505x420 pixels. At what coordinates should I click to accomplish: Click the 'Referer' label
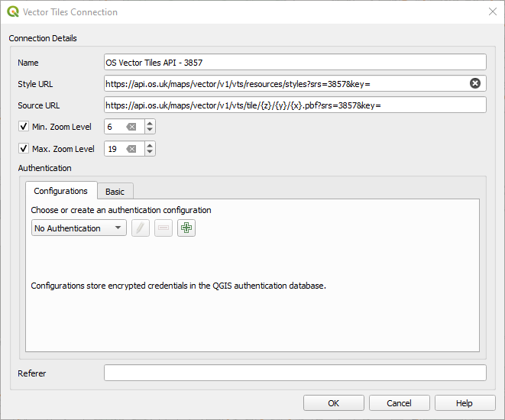(x=32, y=373)
